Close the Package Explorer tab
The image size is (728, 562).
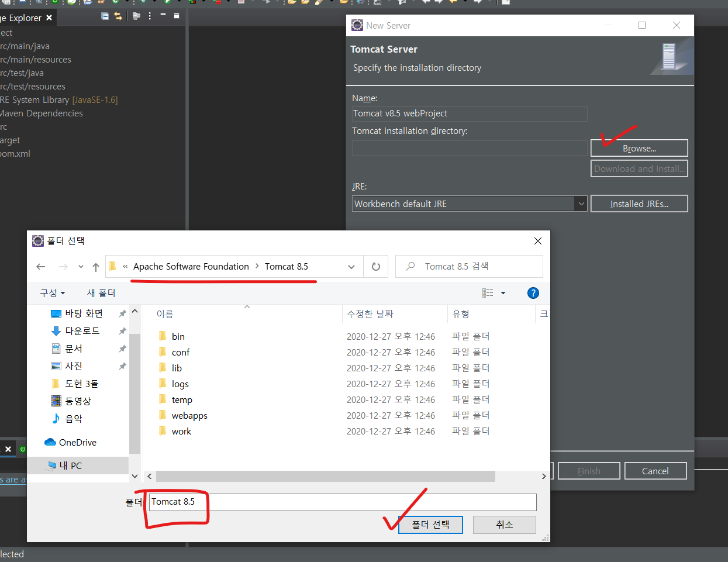click(49, 18)
